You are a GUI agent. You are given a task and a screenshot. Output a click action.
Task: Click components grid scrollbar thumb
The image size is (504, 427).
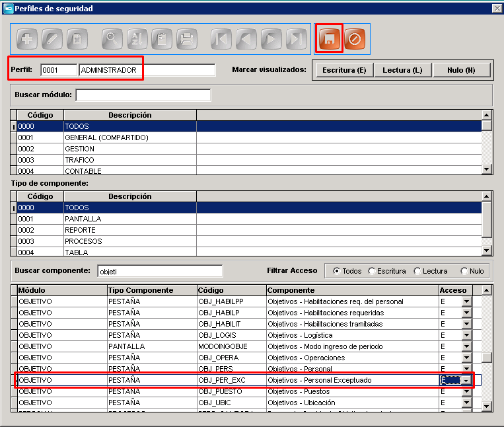tap(487, 358)
